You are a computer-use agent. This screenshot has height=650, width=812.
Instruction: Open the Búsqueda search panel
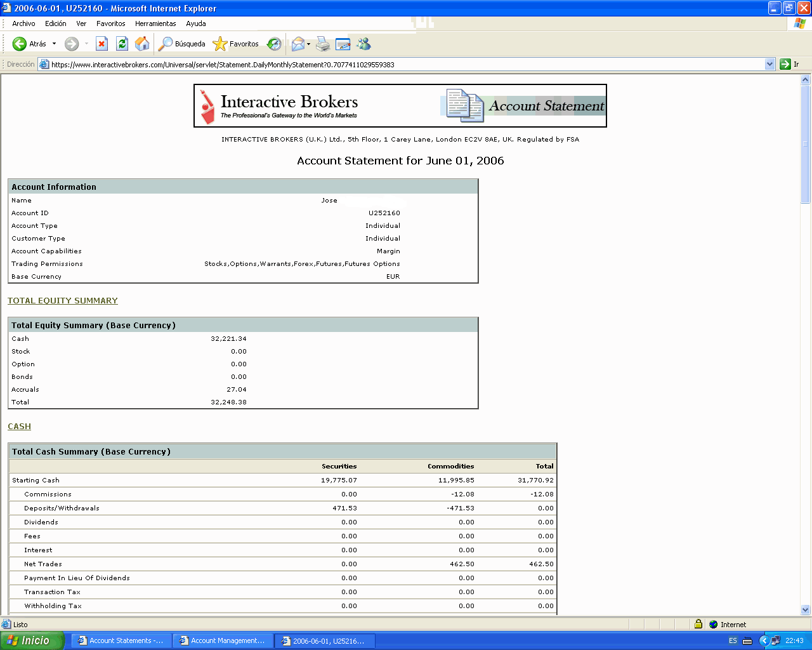click(x=182, y=44)
